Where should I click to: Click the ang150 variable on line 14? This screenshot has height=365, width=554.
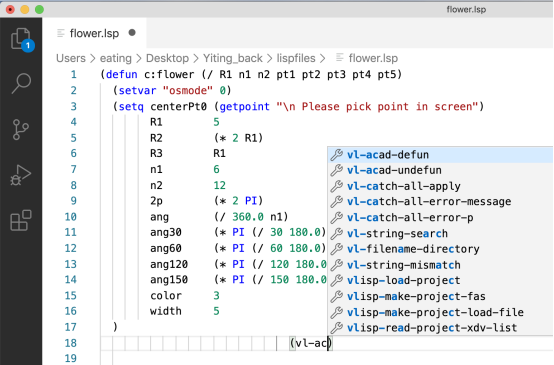click(169, 279)
